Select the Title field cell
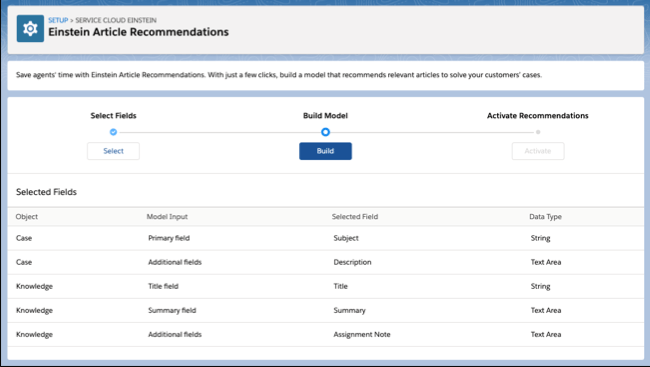 pos(163,286)
